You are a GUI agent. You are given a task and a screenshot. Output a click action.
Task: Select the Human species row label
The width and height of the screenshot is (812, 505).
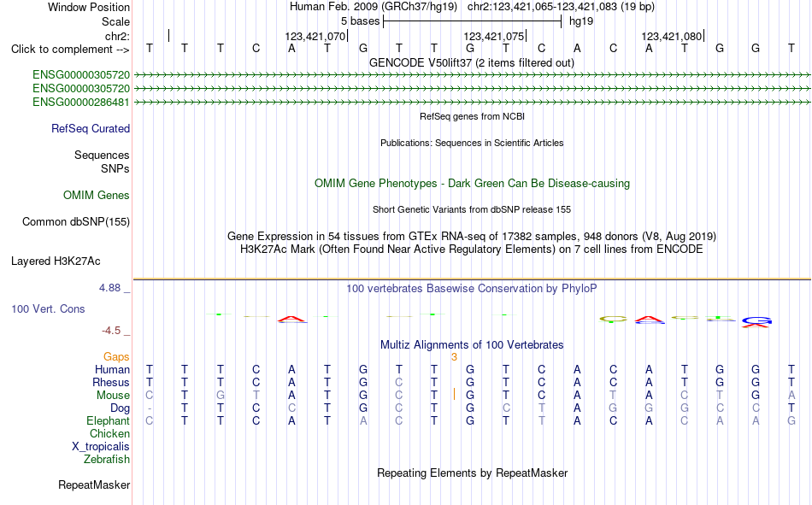tap(112, 369)
